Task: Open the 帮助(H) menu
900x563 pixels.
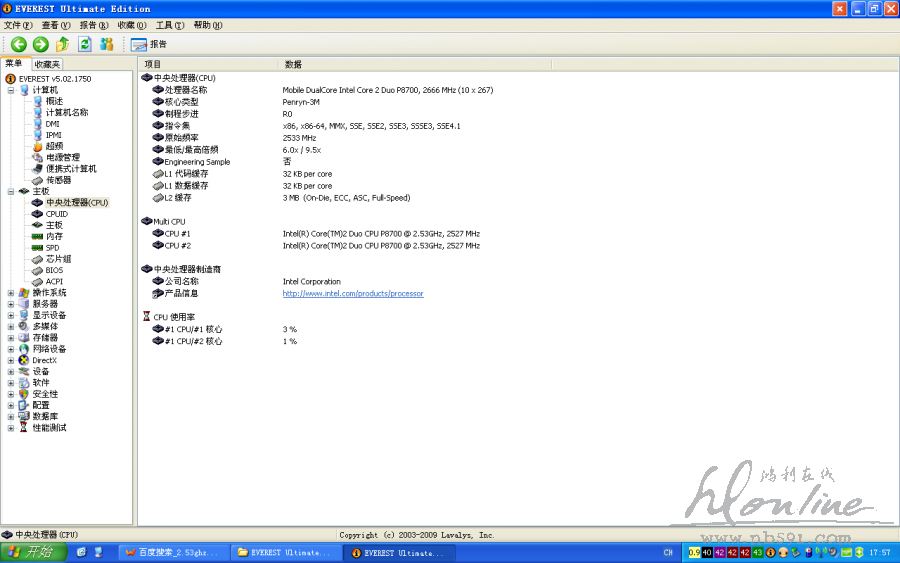Action: [x=208, y=25]
